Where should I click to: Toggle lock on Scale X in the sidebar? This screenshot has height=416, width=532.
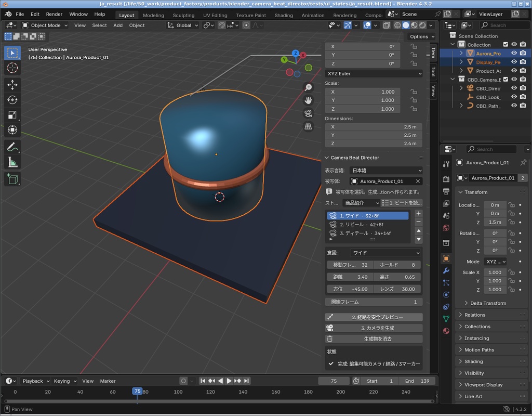pos(414,92)
